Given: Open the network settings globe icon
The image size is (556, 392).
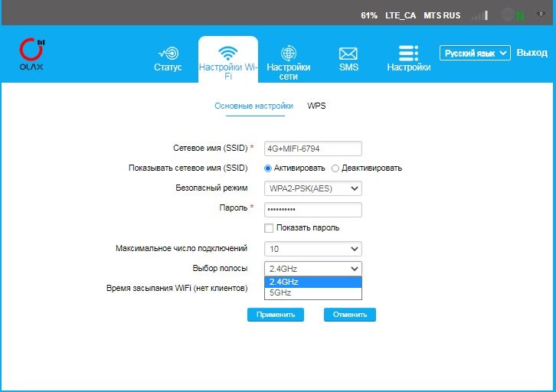Looking at the screenshot, I should [289, 53].
